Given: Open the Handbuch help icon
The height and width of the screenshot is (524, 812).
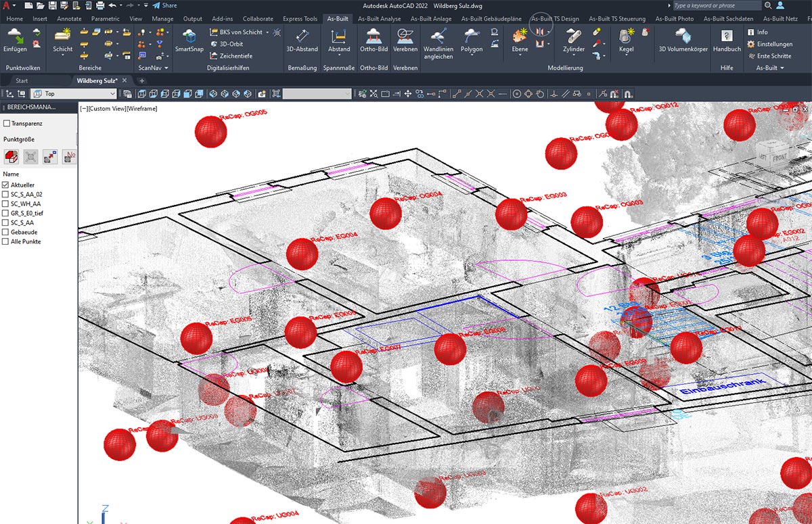Looking at the screenshot, I should coord(727,37).
